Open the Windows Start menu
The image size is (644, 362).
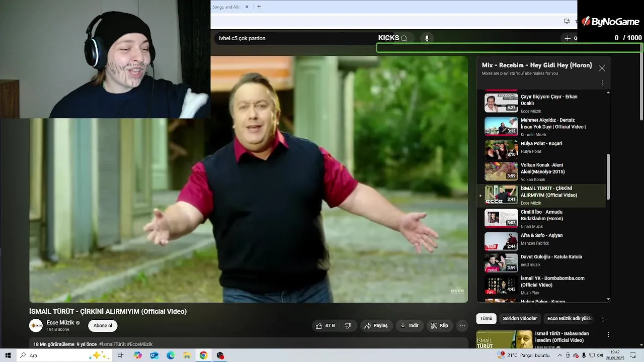click(8, 355)
